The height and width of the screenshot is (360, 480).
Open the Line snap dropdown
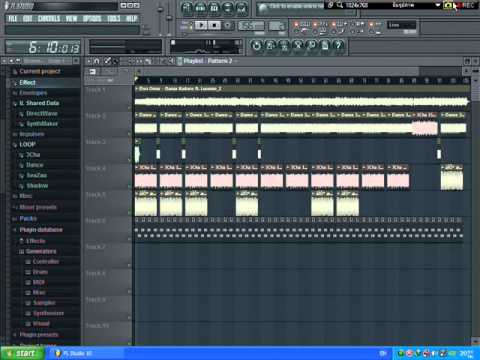click(x=401, y=25)
